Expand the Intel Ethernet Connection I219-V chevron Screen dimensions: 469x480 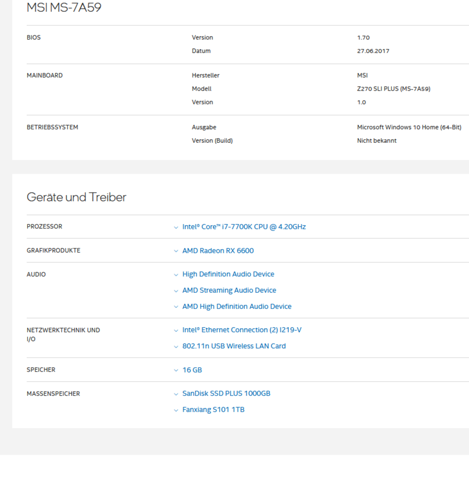coord(176,330)
